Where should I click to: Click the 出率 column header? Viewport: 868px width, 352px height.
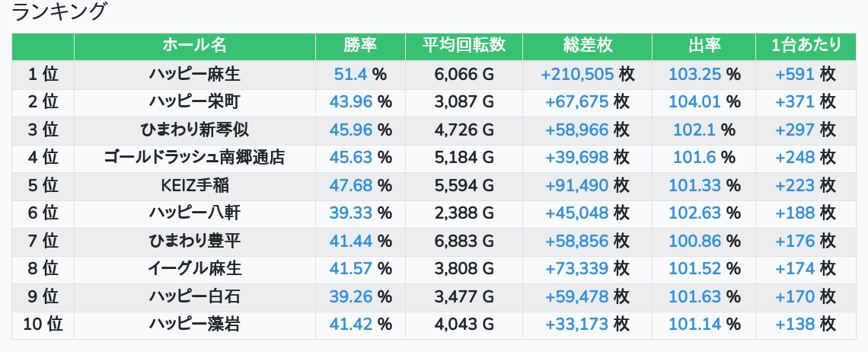click(704, 46)
